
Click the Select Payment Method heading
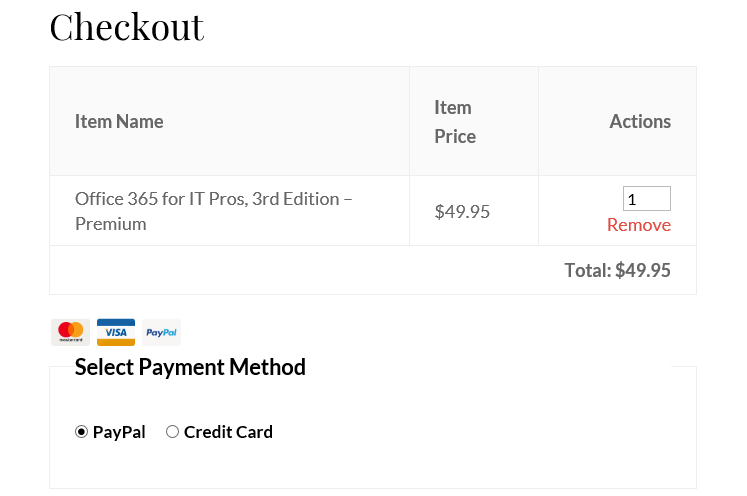click(x=190, y=367)
